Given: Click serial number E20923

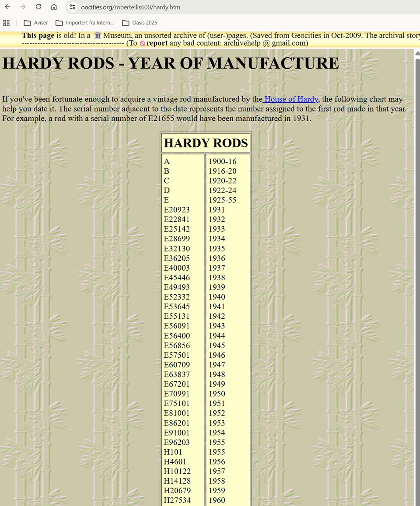Looking at the screenshot, I should click(x=177, y=210).
